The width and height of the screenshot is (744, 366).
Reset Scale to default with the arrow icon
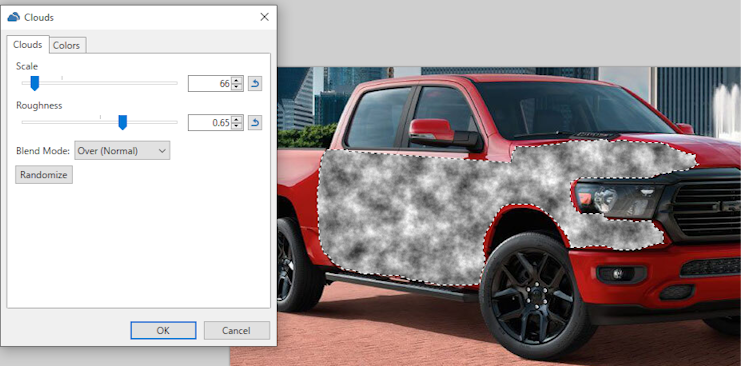tap(255, 84)
